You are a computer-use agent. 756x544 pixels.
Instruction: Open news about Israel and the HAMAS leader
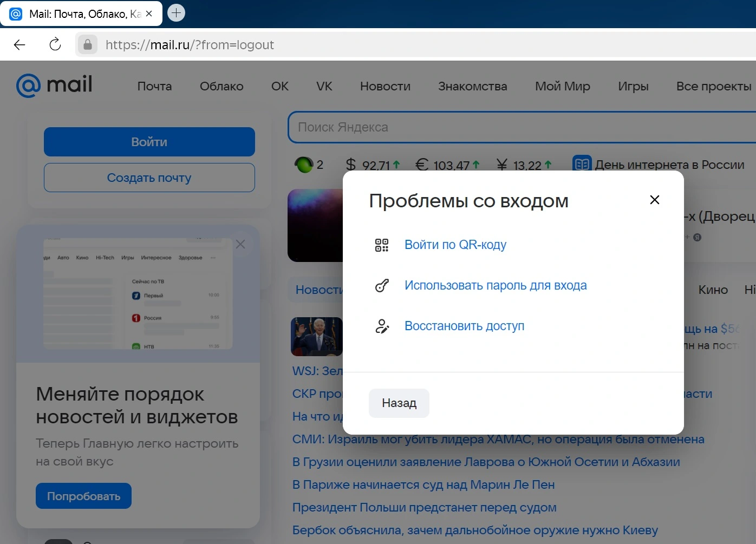tap(498, 439)
